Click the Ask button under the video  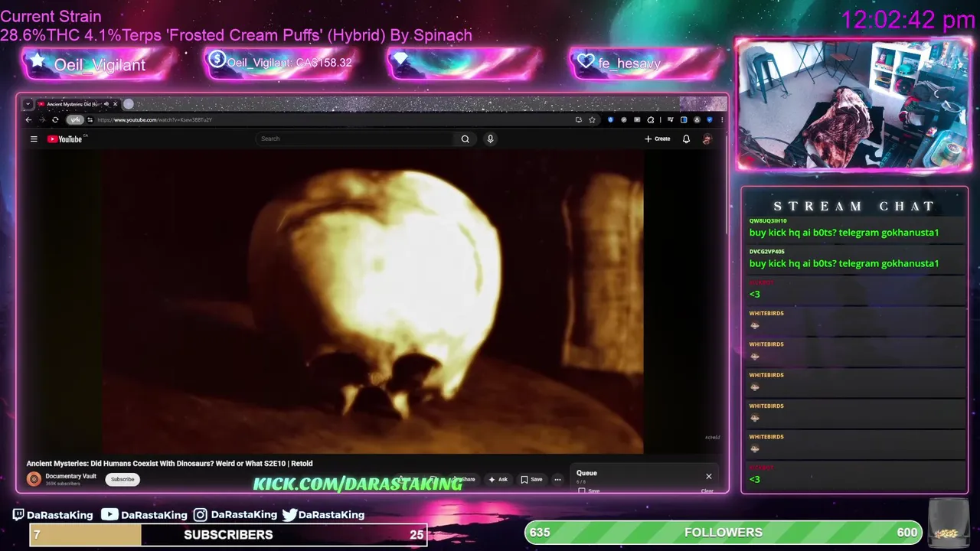(x=498, y=479)
